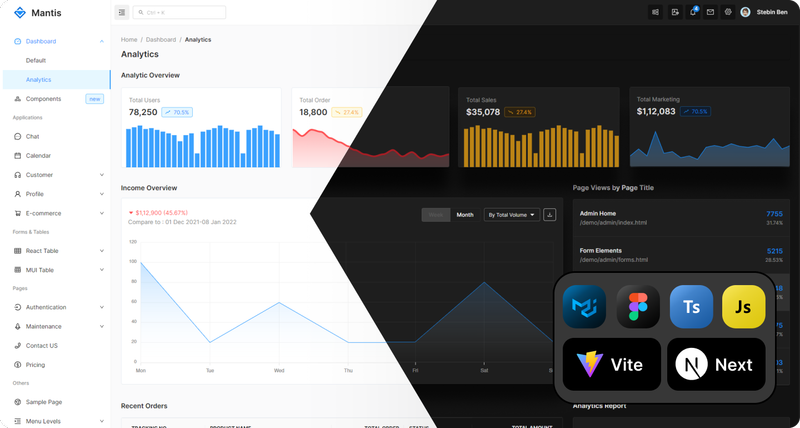Click the Authentication login icon
Viewport: 800px width, 428px height.
17,308
